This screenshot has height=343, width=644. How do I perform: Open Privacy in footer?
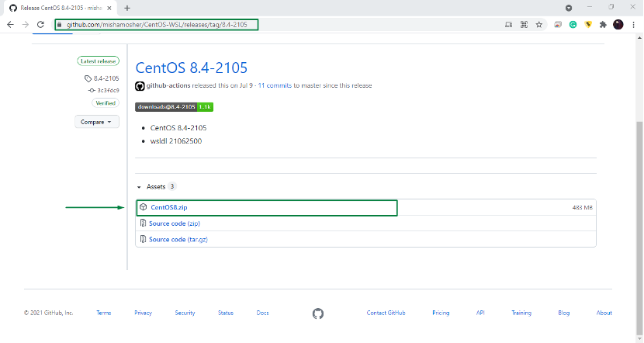point(143,313)
